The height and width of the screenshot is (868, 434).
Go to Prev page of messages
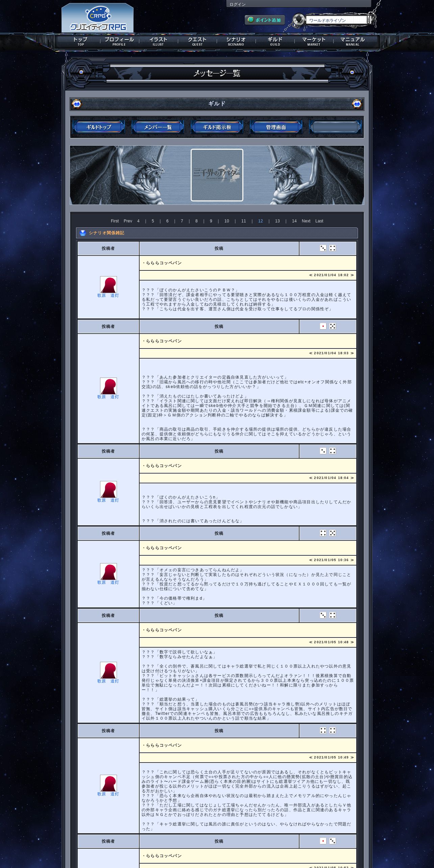coord(128,221)
